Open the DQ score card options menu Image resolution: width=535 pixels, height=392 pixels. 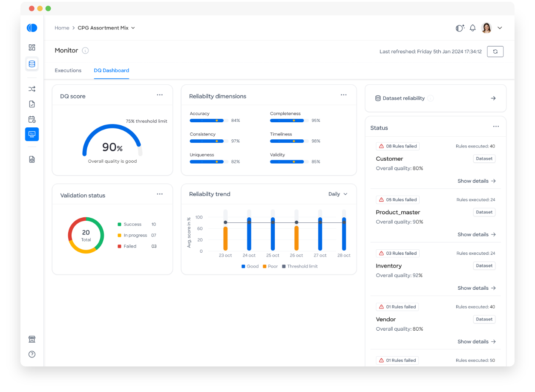160,95
